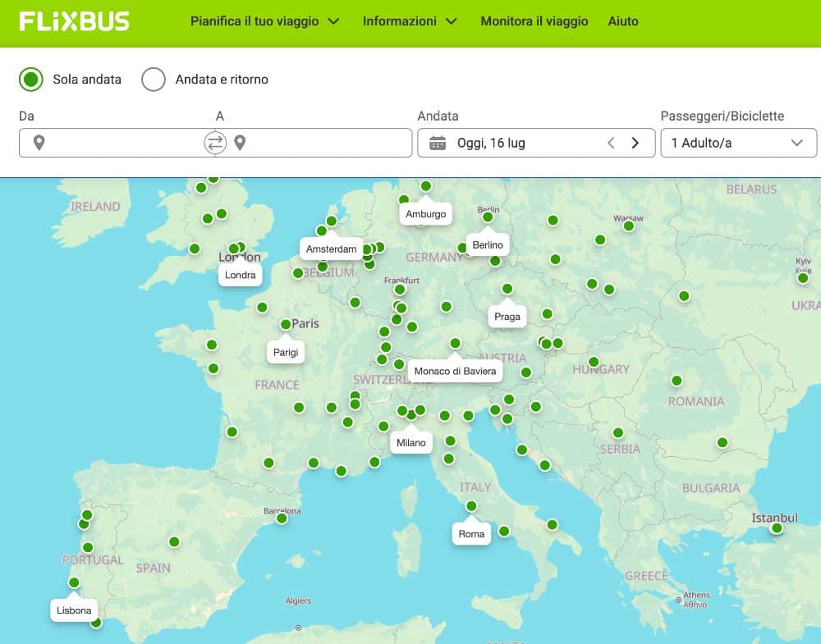
Task: Go to next departure day arrow
Action: tap(635, 143)
